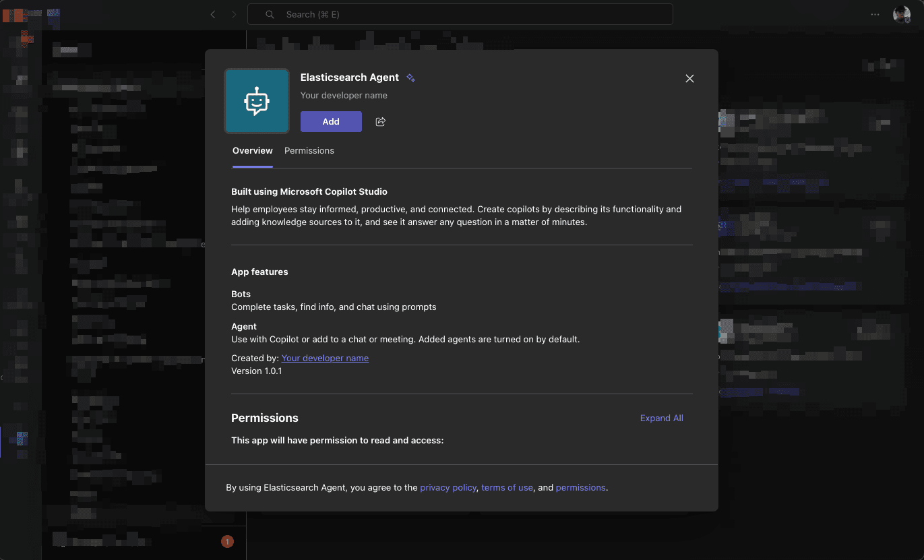This screenshot has width=924, height=560.
Task: Open the profile avatar menu
Action: tap(901, 14)
